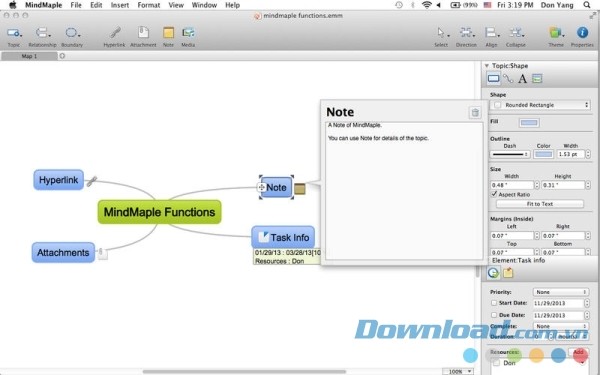This screenshot has height=375, width=600.
Task: Open the Complete dropdown
Action: tap(561, 326)
